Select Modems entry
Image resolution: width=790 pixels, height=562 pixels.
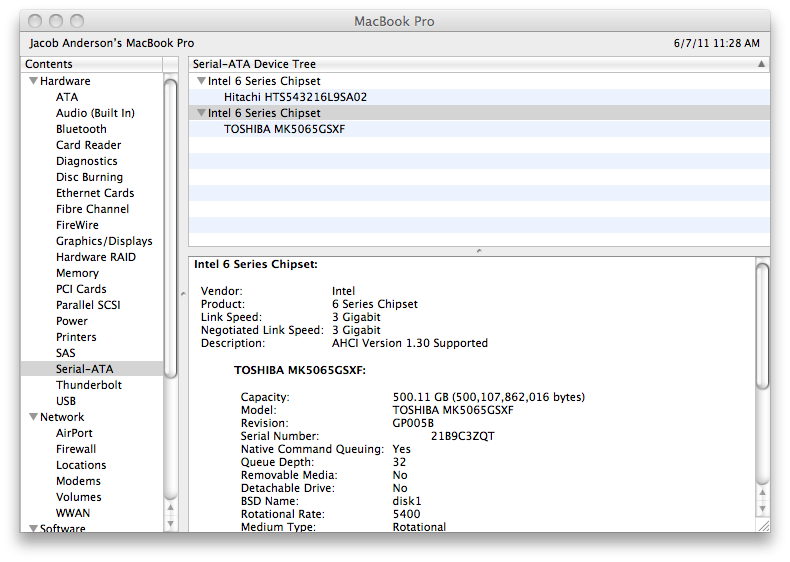pyautogui.click(x=78, y=481)
